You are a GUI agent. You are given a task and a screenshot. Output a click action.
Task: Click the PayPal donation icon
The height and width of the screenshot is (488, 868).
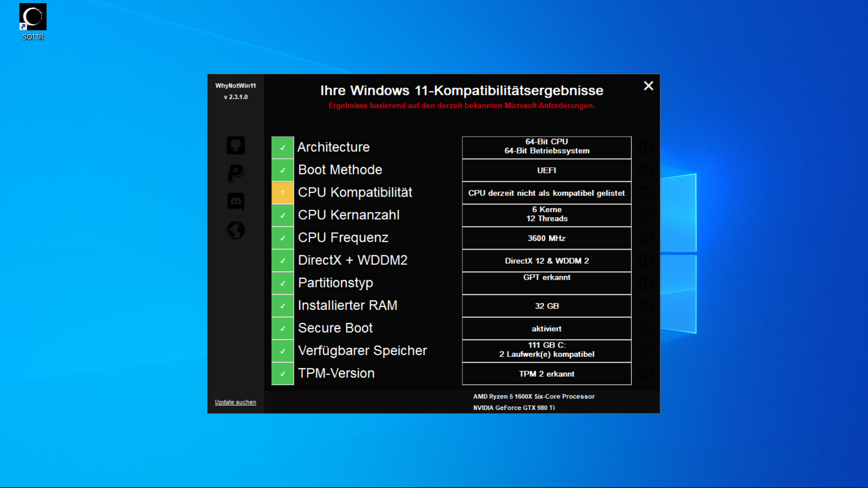click(236, 174)
